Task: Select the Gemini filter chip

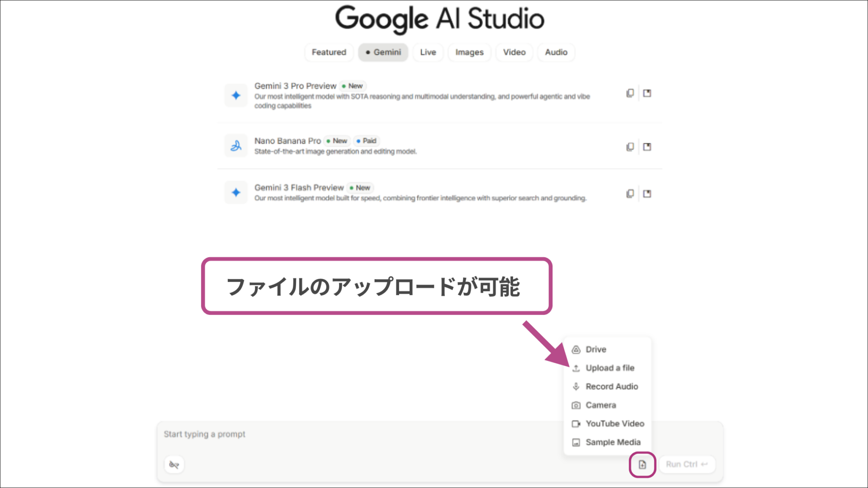Action: (383, 52)
